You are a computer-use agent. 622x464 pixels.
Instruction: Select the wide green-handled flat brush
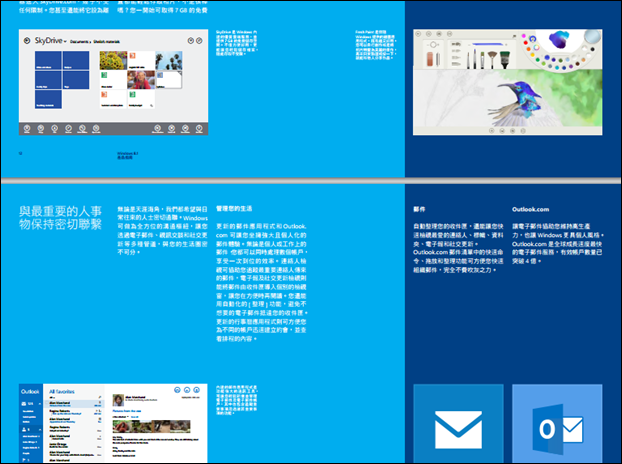point(505,59)
